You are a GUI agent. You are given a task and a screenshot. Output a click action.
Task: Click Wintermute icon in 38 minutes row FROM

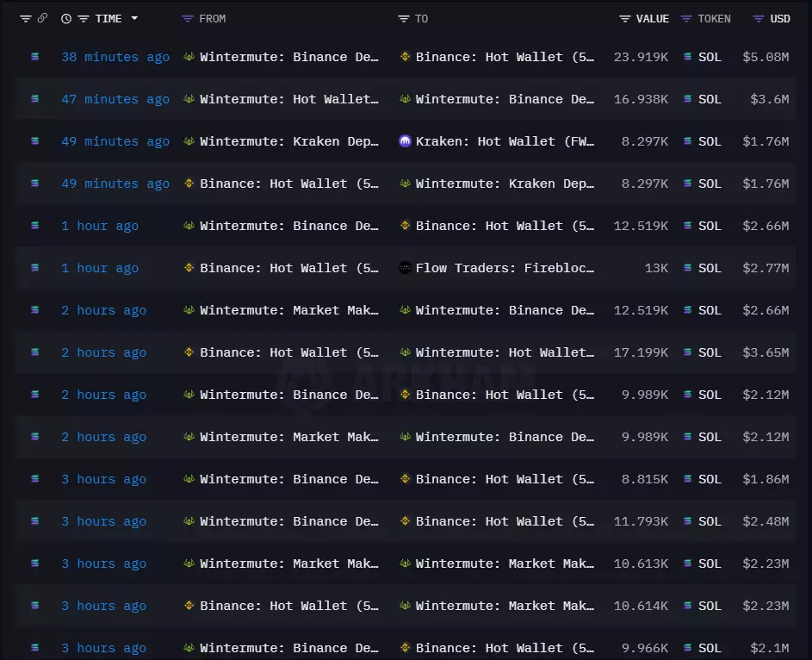click(189, 57)
